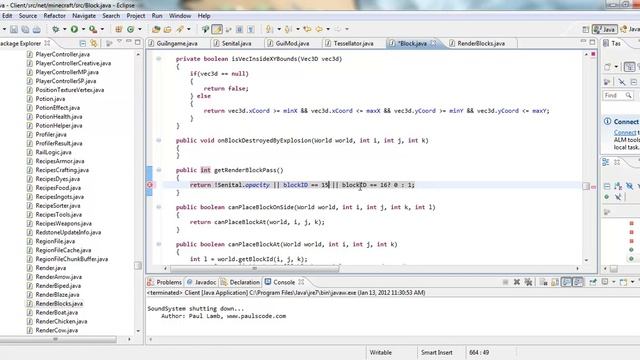Image resolution: width=640 pixels, height=360 pixels.
Task: Open the Refactor menu
Action: pos(54,16)
